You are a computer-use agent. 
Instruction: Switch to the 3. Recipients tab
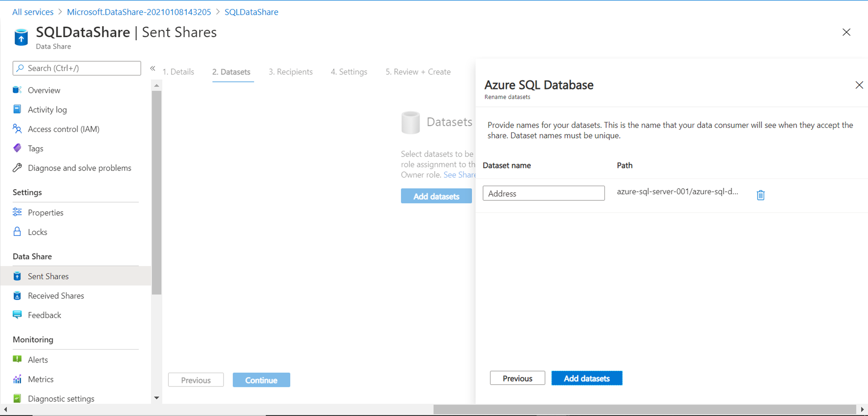pyautogui.click(x=290, y=72)
